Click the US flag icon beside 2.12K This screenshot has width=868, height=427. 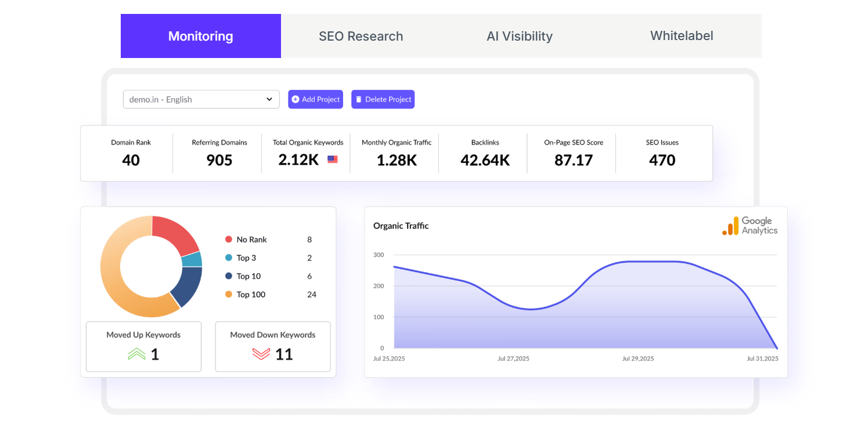click(333, 160)
